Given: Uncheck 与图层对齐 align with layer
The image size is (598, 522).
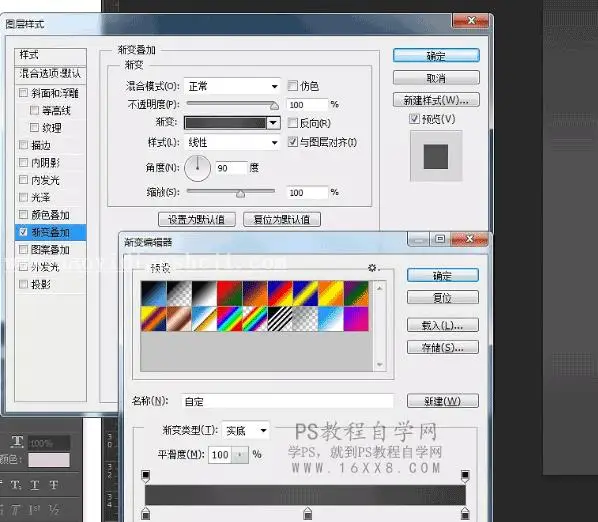Looking at the screenshot, I should coord(293,142).
